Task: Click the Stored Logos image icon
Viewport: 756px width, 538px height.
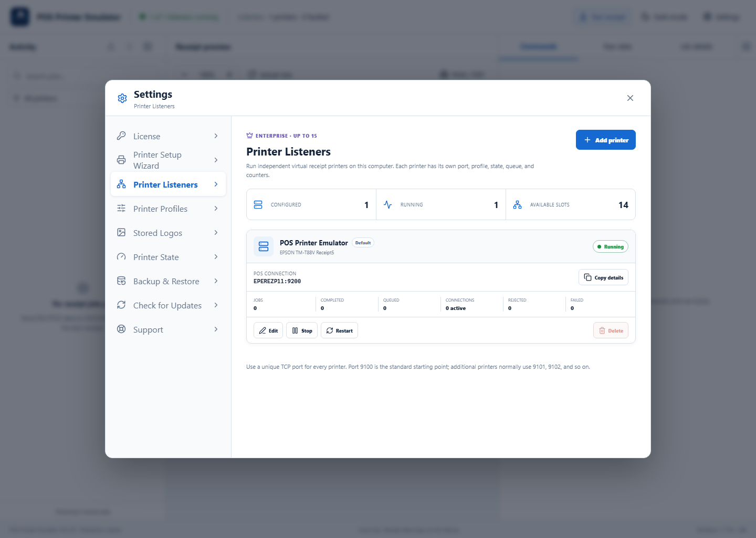Action: click(x=121, y=232)
